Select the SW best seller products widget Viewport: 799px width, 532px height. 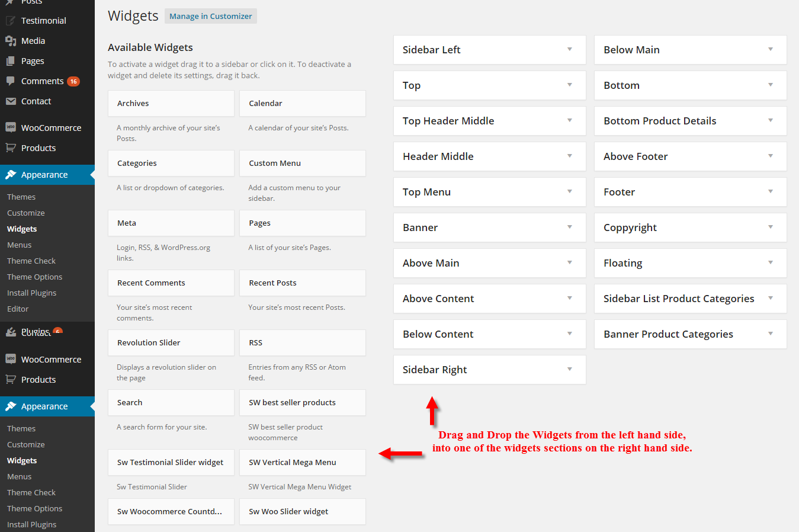[303, 402]
